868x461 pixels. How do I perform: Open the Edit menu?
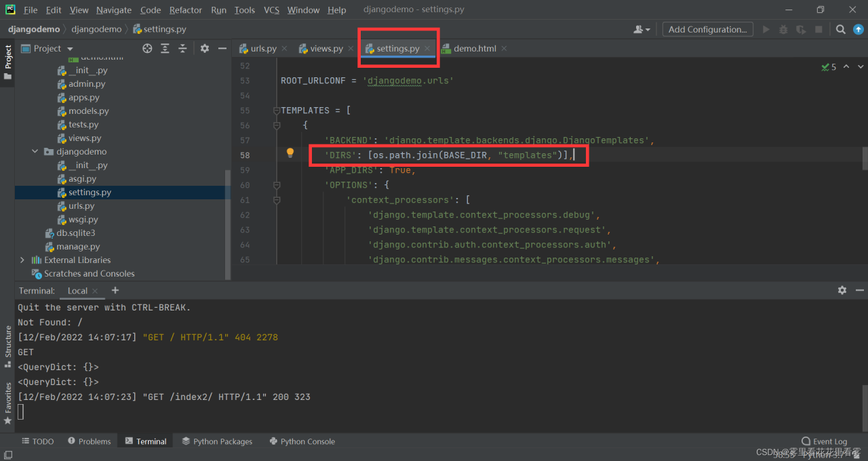point(54,10)
